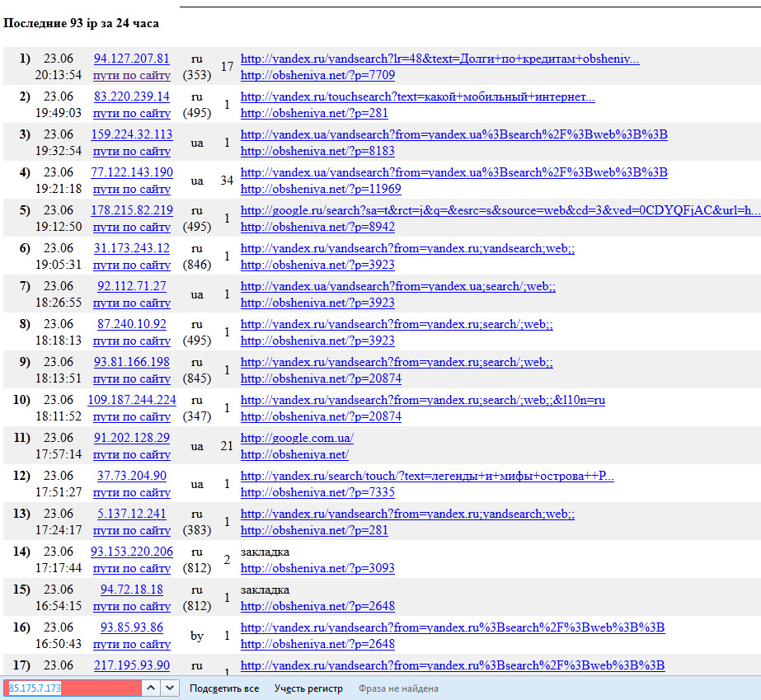Open IP address 93.81.166.198
761x700 pixels.
click(x=132, y=362)
